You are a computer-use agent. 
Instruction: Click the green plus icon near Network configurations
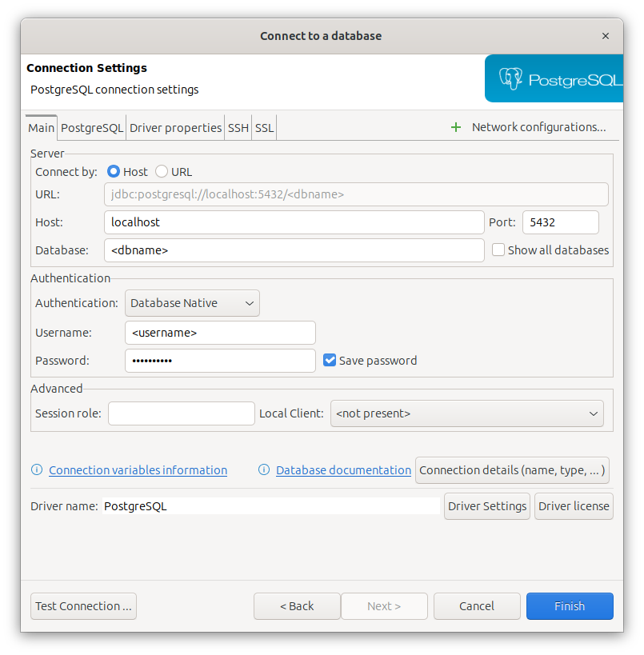point(455,127)
